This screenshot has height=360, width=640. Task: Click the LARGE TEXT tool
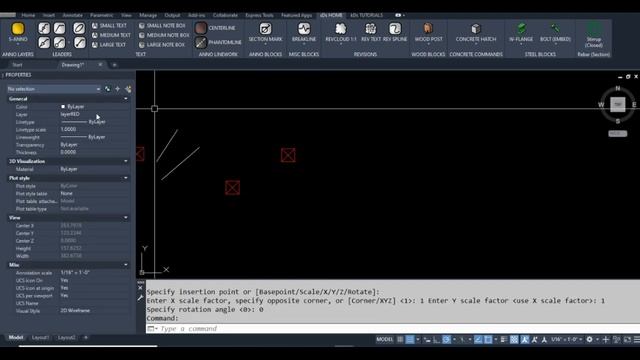109,45
